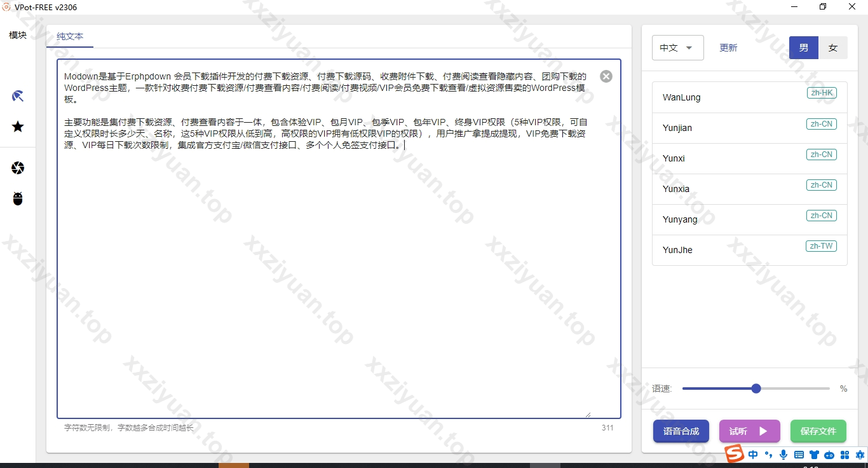Clear the text with the X icon
The height and width of the screenshot is (468, 868).
tap(606, 76)
